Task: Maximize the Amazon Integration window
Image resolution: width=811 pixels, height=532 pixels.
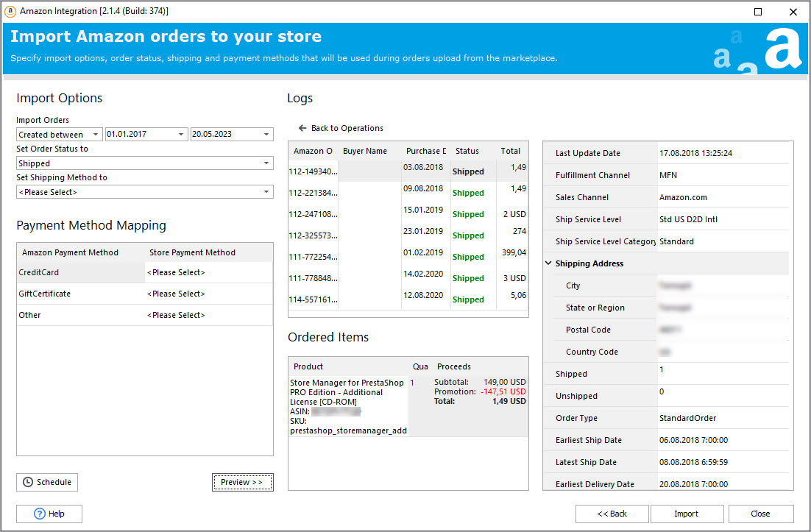Action: (758, 11)
